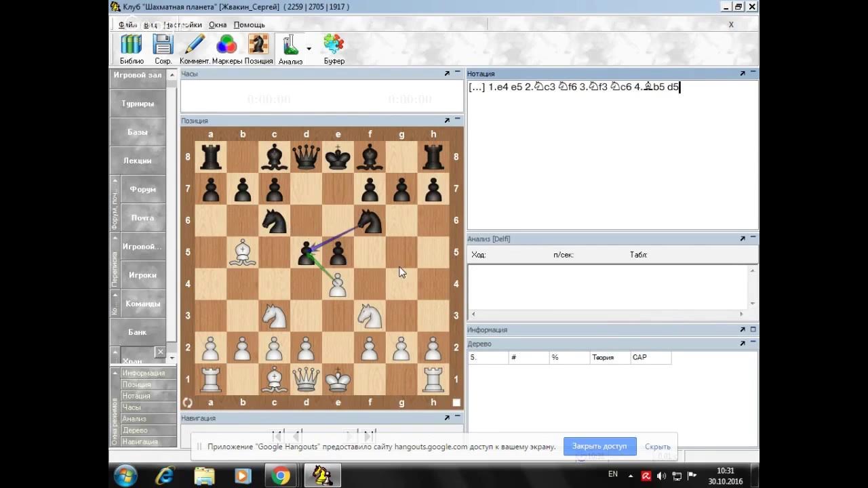Open the Форум sidebar button
868x488 pixels.
coord(143,189)
